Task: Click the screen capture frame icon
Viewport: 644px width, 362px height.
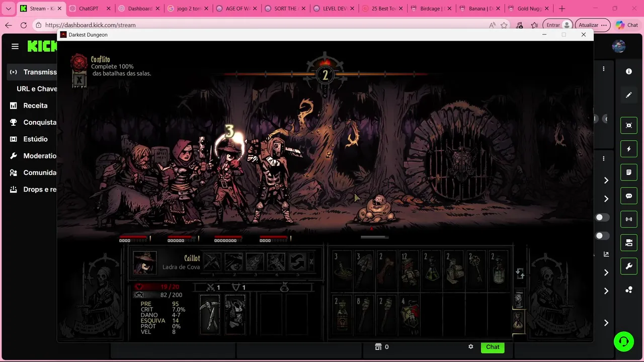Action: (x=629, y=125)
